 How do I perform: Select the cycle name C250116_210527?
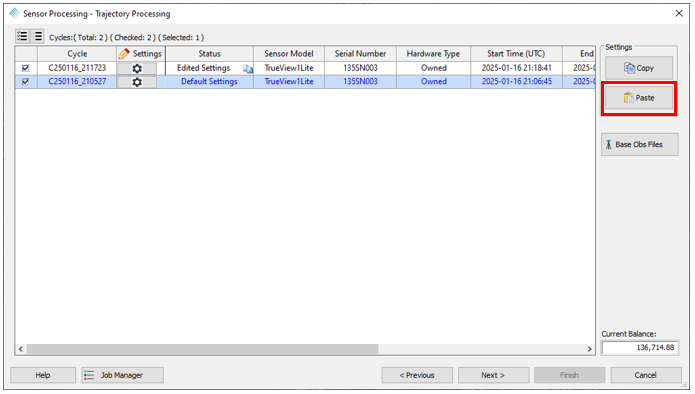pyautogui.click(x=77, y=82)
